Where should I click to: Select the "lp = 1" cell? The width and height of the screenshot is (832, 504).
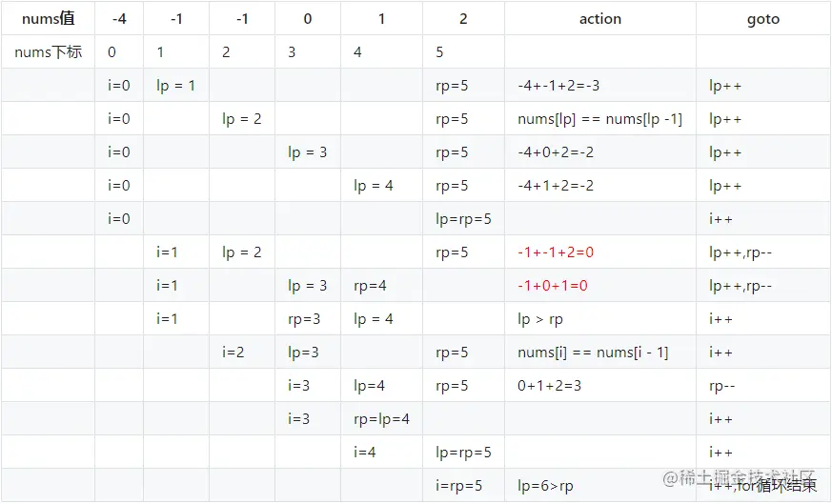[x=175, y=86]
